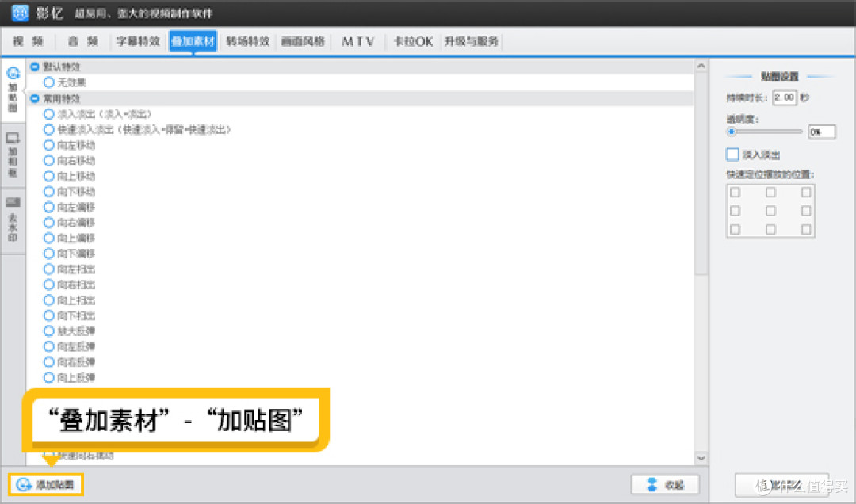Adjust the 透明度 slider handle
This screenshot has width=856, height=504.
[x=732, y=132]
